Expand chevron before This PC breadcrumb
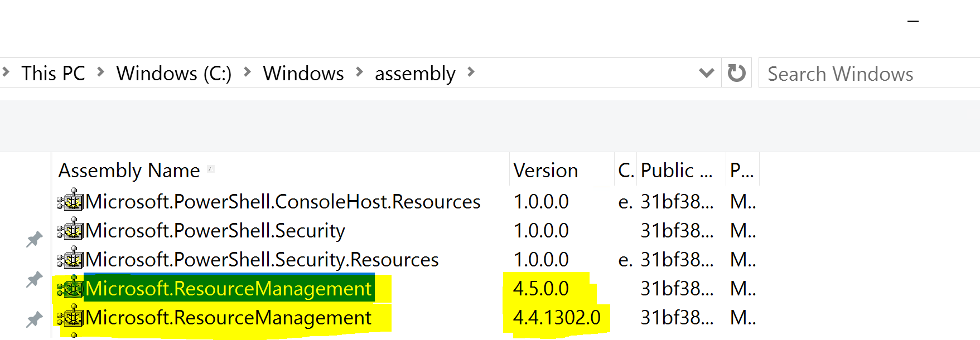Screen dimensions: 980x340 tap(6, 72)
